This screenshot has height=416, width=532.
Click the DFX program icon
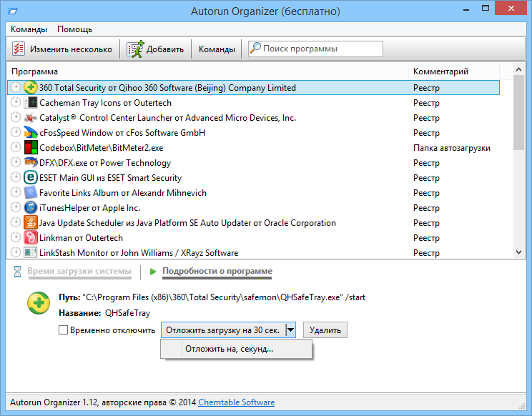click(31, 162)
